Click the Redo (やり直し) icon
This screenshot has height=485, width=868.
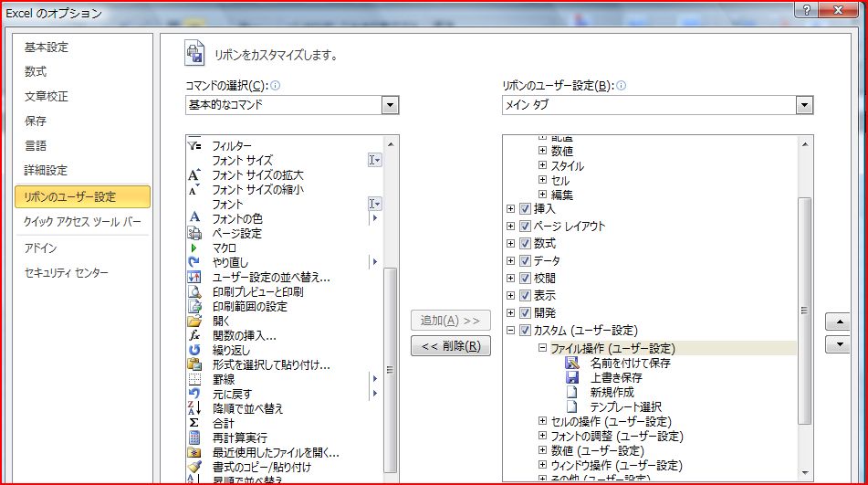194,262
